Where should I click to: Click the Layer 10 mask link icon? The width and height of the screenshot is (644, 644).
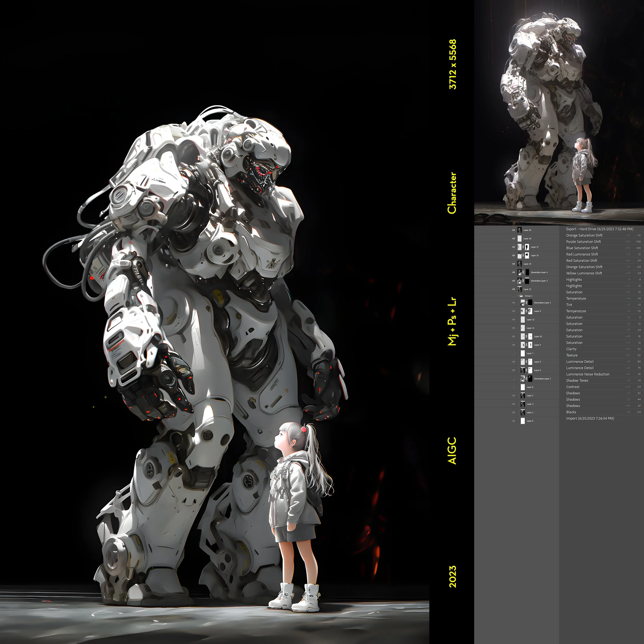click(527, 336)
